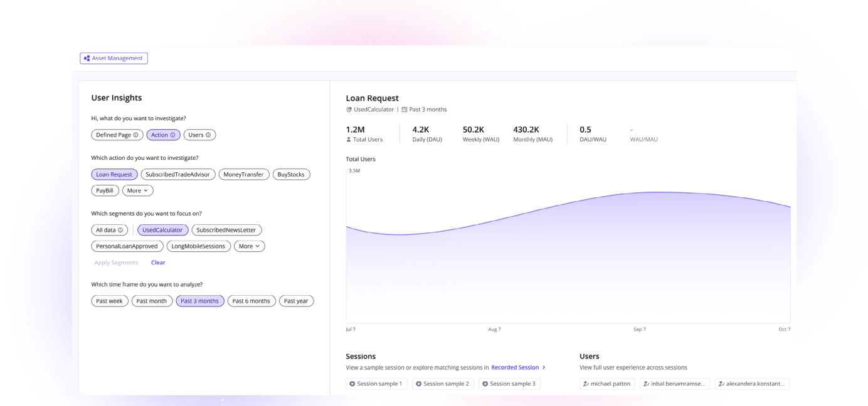Image resolution: width=868 pixels, height=406 pixels.
Task: Play icon for Session sample 3
Action: click(x=485, y=383)
